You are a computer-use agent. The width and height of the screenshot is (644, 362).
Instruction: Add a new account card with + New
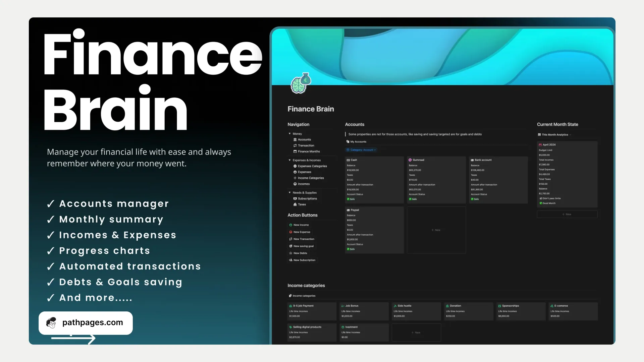(436, 230)
